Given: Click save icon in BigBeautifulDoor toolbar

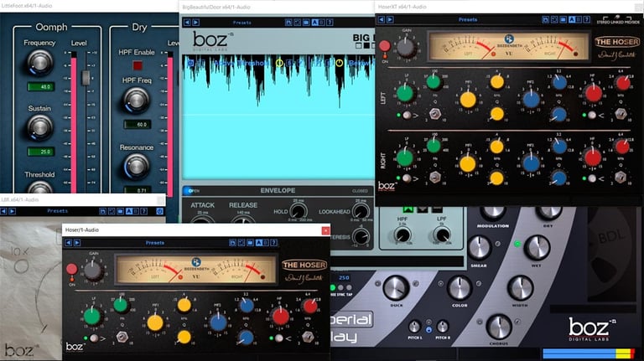Looking at the screenshot, I should (288, 23).
